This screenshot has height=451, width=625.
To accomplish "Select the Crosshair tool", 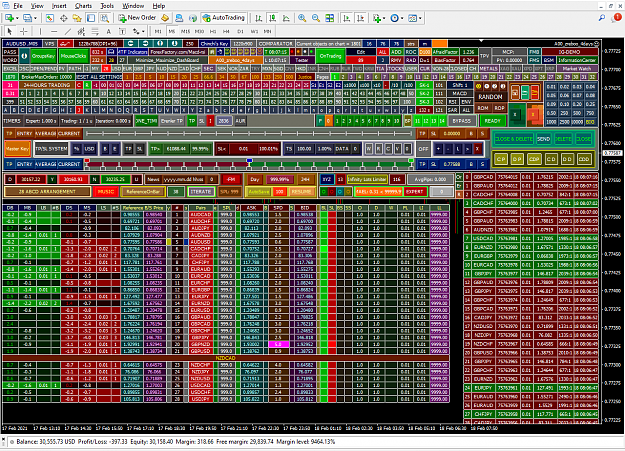I will 24,31.
